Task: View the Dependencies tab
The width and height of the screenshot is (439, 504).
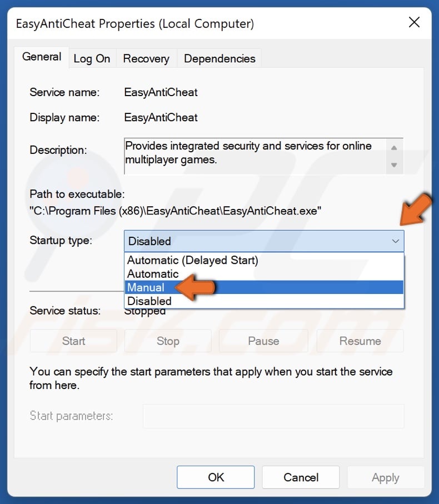Action: [x=219, y=58]
